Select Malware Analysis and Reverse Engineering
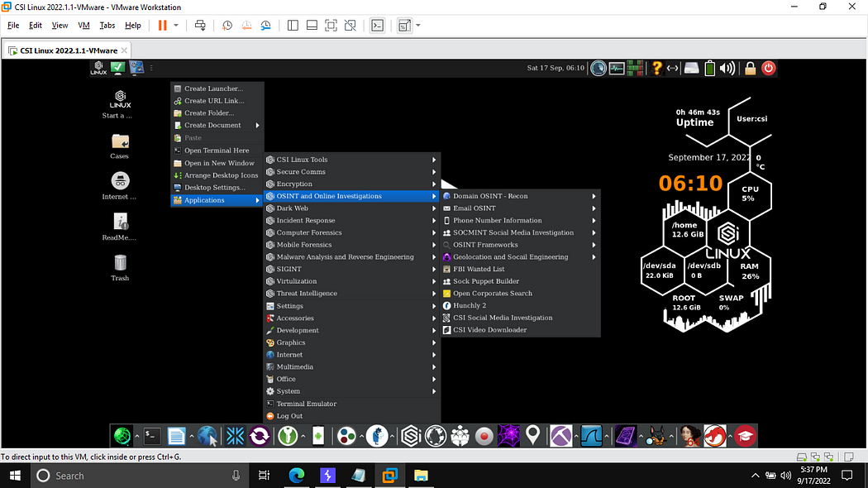868x488 pixels. coord(352,257)
